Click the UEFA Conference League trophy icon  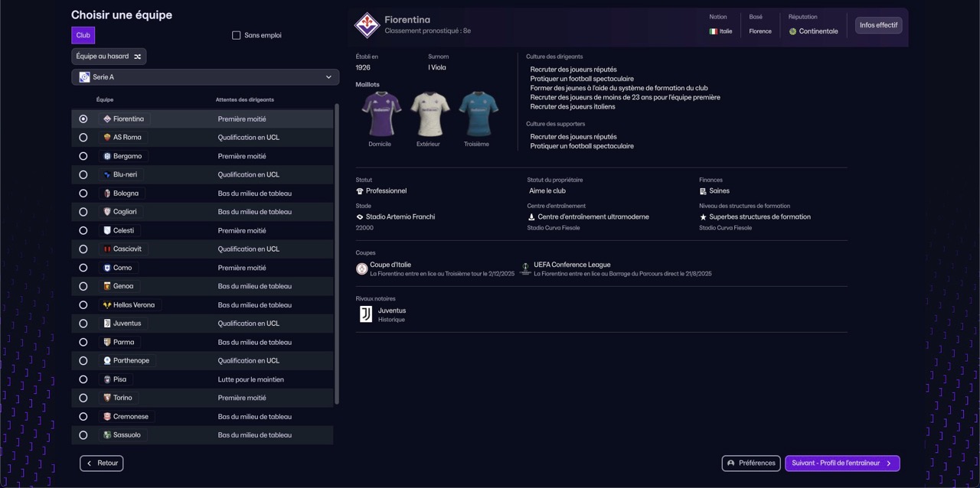coord(525,268)
